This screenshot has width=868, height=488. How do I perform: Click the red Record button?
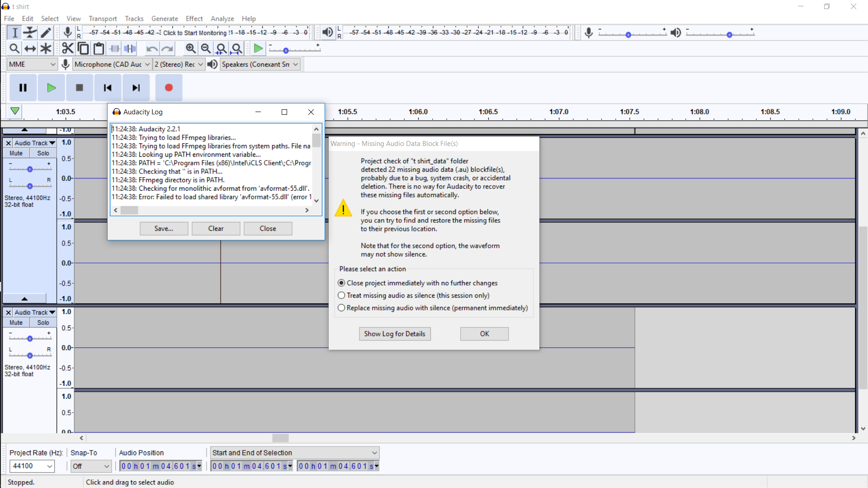click(169, 88)
